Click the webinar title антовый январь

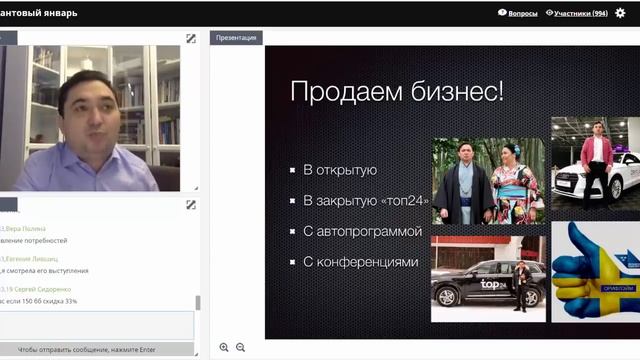point(38,13)
